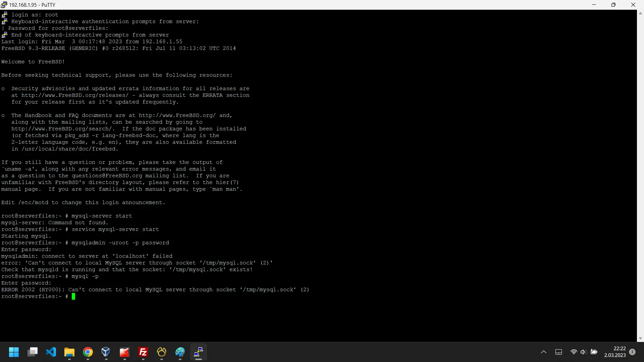
Task: Select the active PuTTY taskbar icon
Action: pyautogui.click(x=199, y=352)
